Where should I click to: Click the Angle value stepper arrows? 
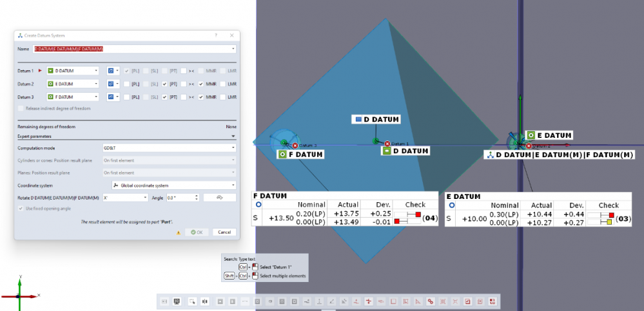click(197, 197)
